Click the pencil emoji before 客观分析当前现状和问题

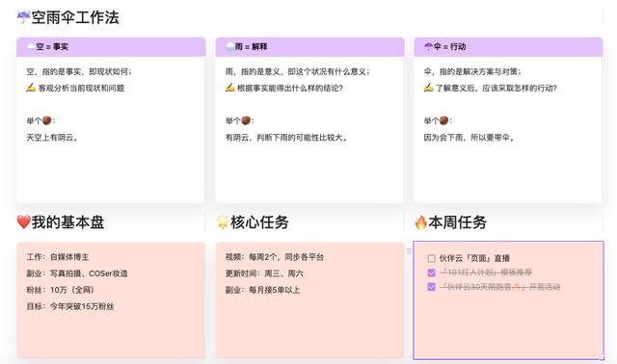click(x=31, y=88)
